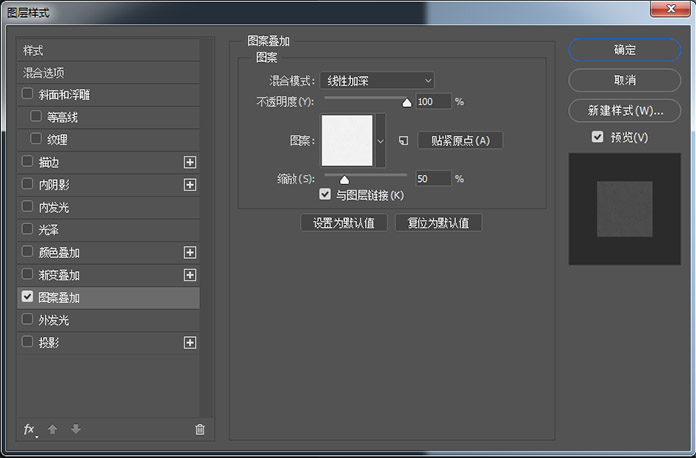Select 样式 in the left list

coord(108,50)
